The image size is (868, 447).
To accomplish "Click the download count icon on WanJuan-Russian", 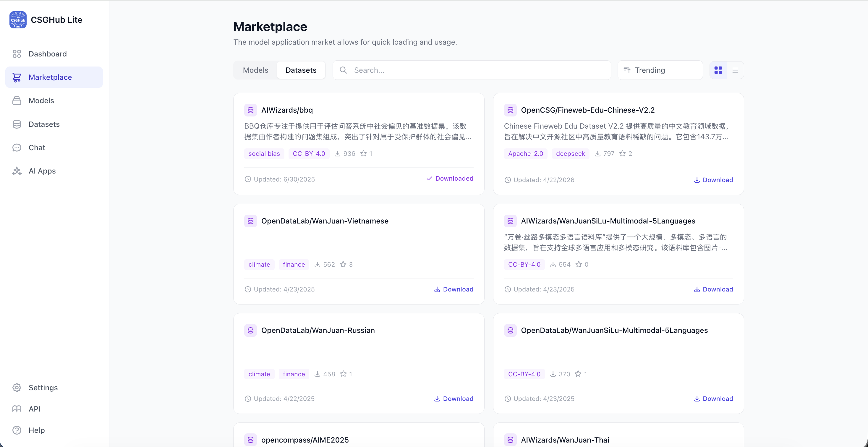I will click(x=317, y=374).
